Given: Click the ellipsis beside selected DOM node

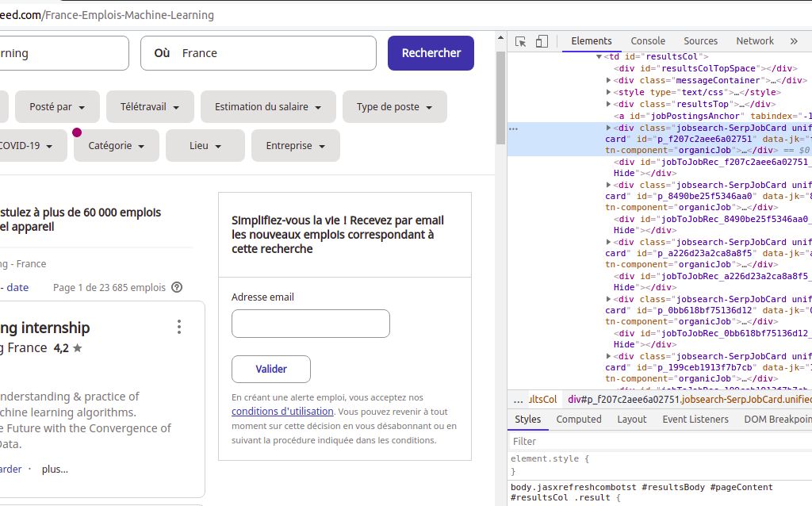Looking at the screenshot, I should pos(513,128).
